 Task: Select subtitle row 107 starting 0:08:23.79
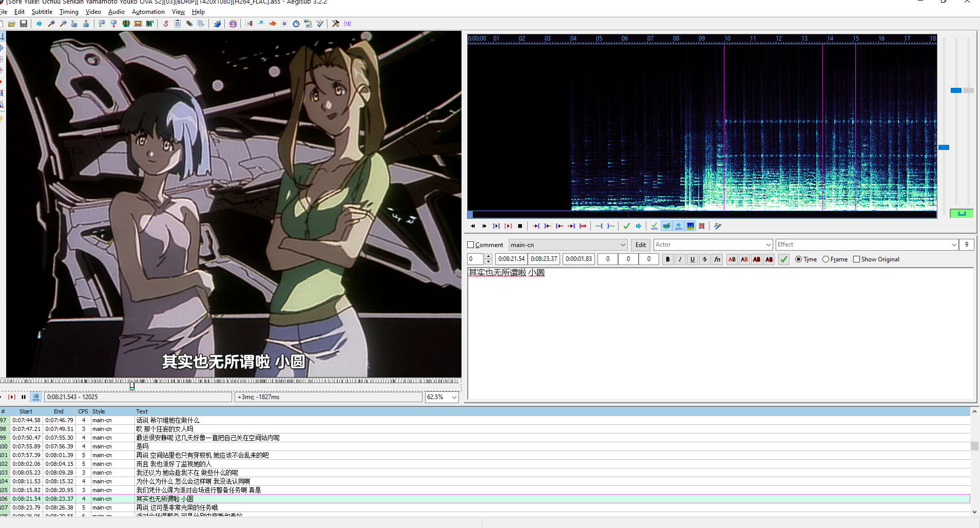tap(485, 507)
